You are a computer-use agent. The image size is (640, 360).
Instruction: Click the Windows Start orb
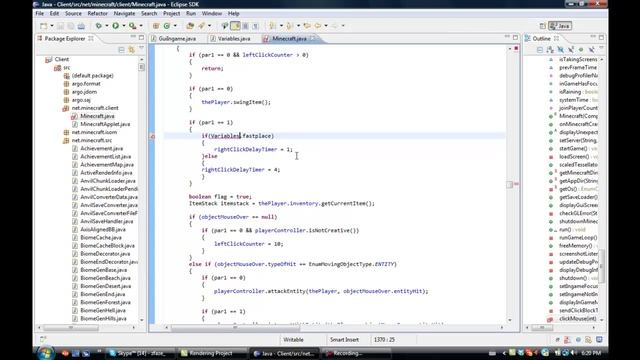coord(45,353)
